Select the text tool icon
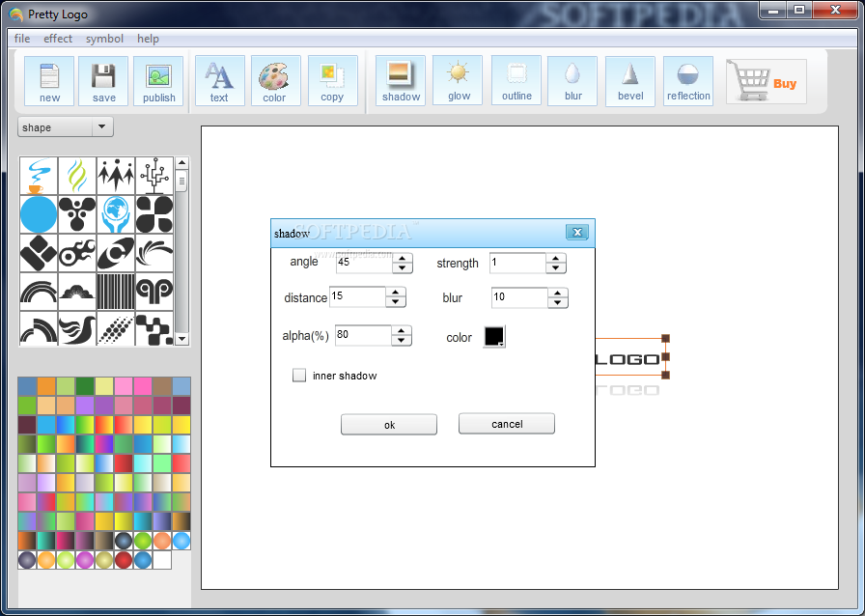The height and width of the screenshot is (616, 865). pyautogui.click(x=219, y=80)
